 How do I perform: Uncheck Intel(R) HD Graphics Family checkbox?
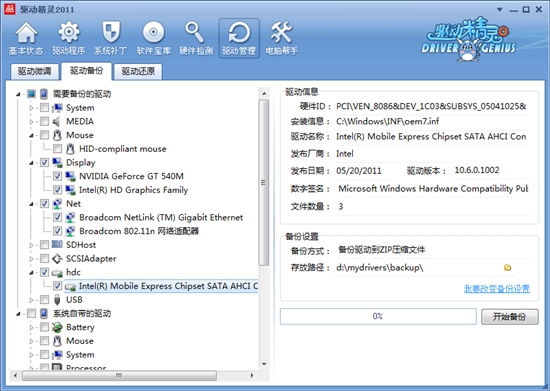pos(58,190)
